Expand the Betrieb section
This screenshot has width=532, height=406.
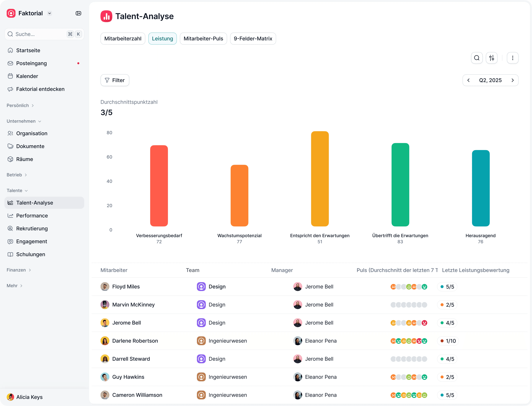(17, 175)
